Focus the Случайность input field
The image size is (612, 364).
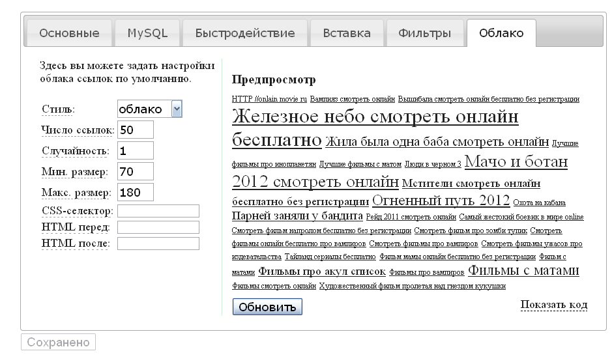click(x=135, y=150)
